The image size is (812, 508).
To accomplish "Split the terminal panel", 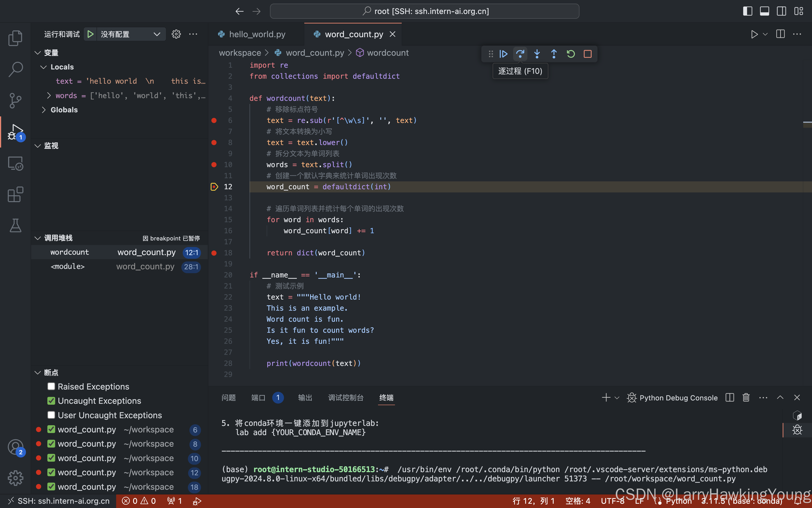I will pyautogui.click(x=729, y=397).
